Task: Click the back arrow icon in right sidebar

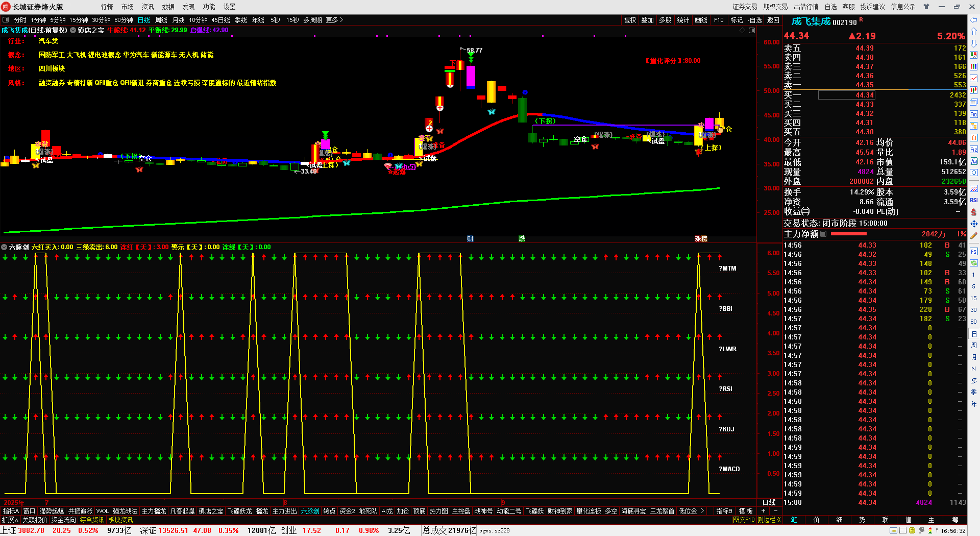Action: coord(974,20)
